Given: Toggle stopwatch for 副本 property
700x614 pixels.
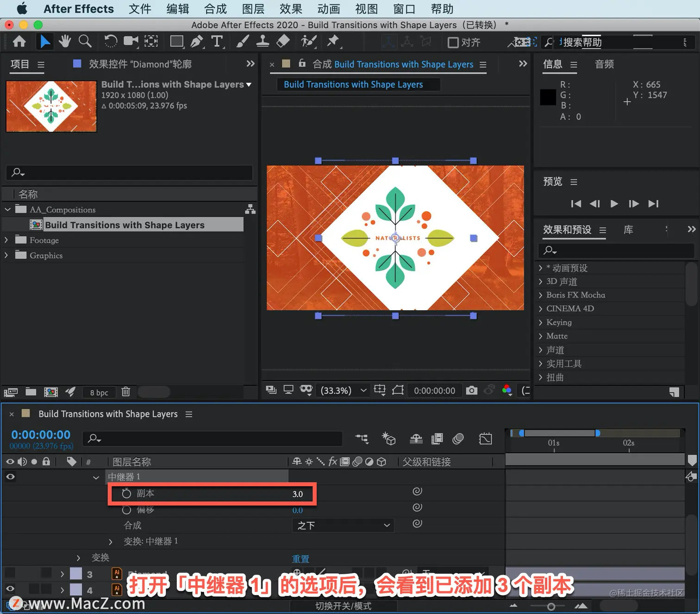Looking at the screenshot, I should [126, 494].
